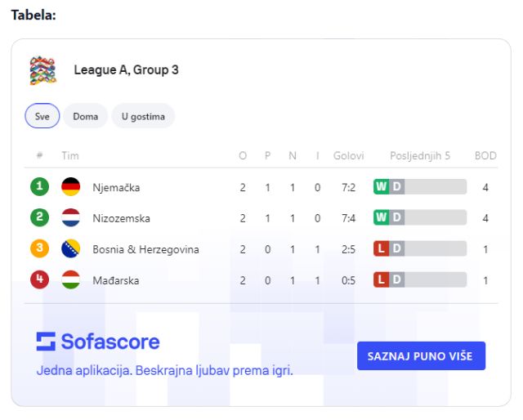Open the Njemačka team row
The height and width of the screenshot is (420, 523).
tap(116, 187)
